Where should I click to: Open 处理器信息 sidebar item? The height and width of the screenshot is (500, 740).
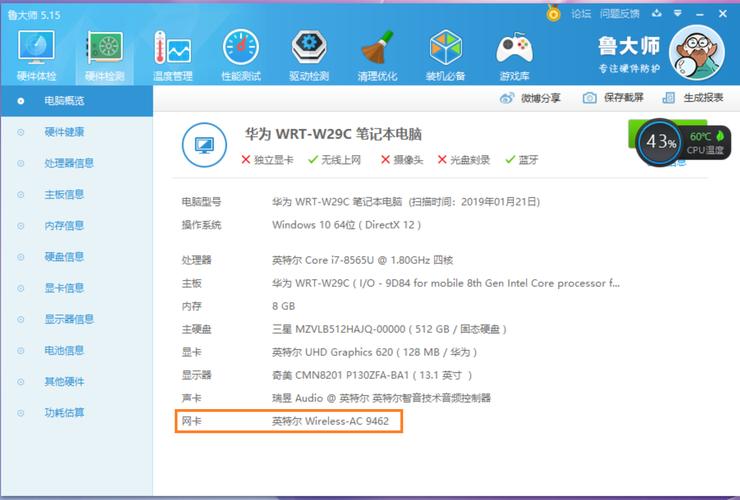[76, 163]
